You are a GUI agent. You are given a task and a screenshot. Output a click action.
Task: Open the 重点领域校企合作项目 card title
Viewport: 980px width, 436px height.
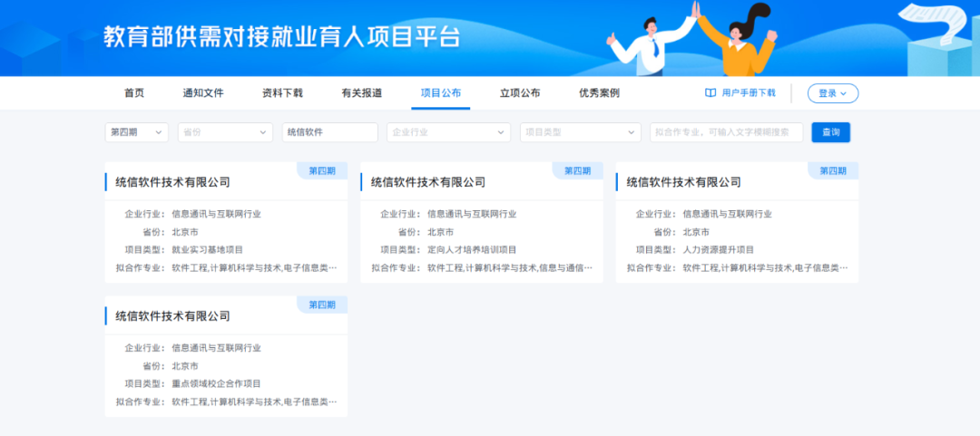coord(172,316)
